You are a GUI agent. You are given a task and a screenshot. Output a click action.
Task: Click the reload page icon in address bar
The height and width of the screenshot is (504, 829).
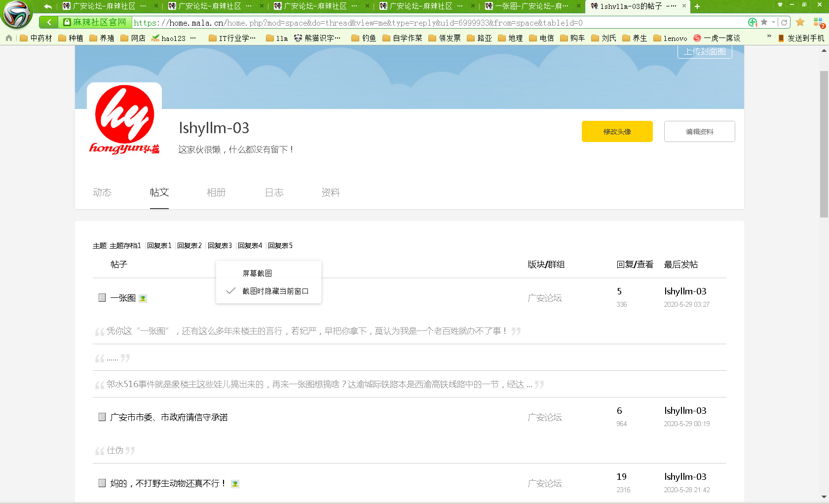pos(784,22)
